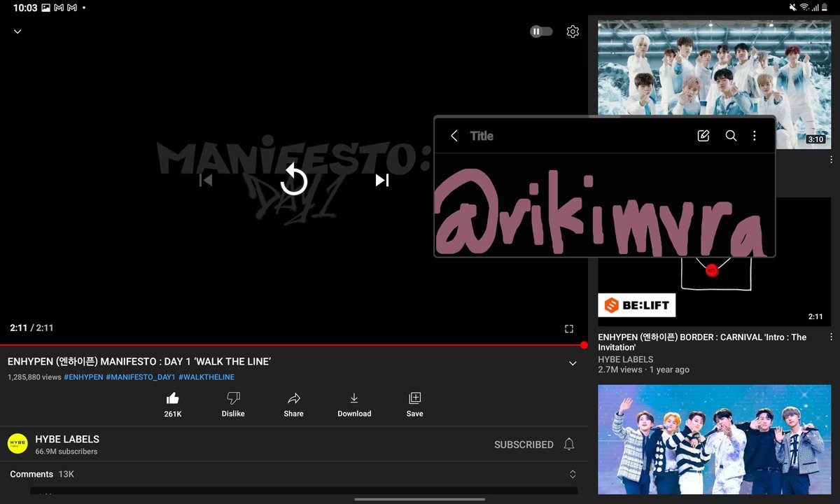Screen dimensions: 840x504
Task: Click the '1,285,880 views' text
Action: point(34,377)
